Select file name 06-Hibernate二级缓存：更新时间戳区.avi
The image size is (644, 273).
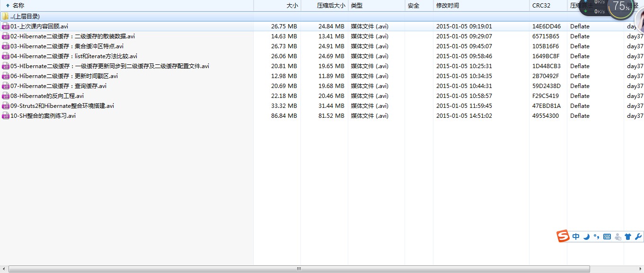tap(64, 76)
